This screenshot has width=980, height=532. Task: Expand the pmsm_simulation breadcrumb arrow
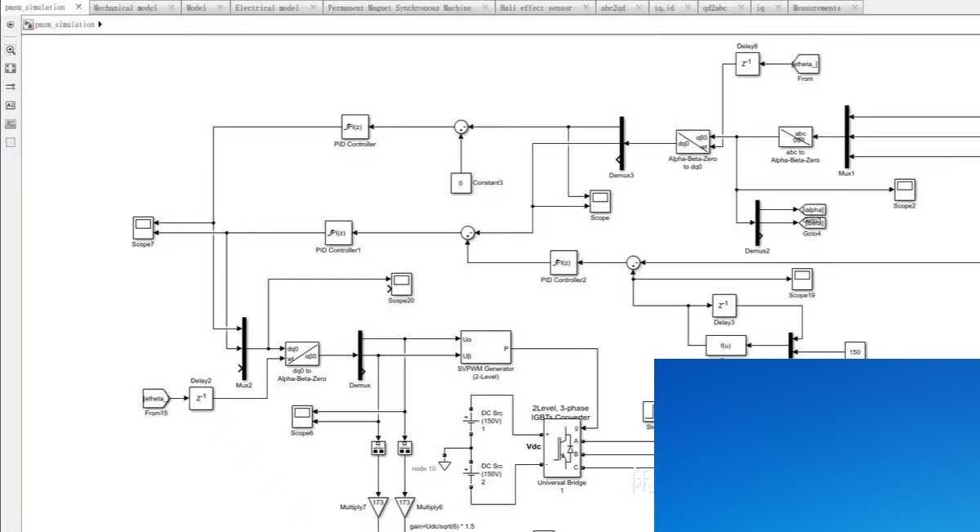(x=100, y=25)
